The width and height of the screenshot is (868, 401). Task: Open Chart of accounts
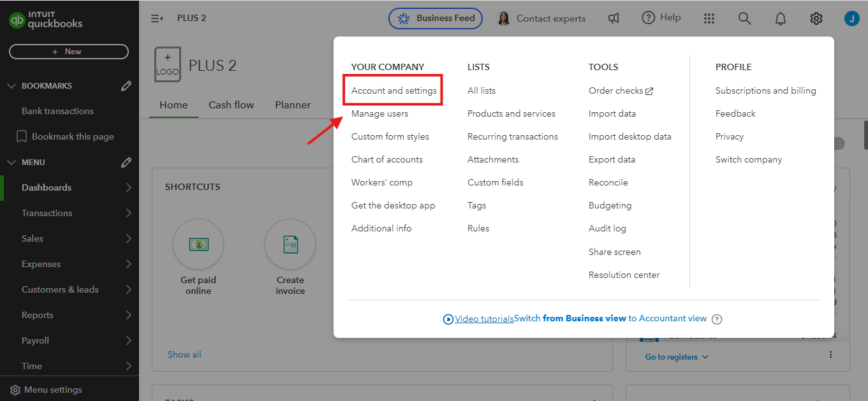[x=387, y=159]
